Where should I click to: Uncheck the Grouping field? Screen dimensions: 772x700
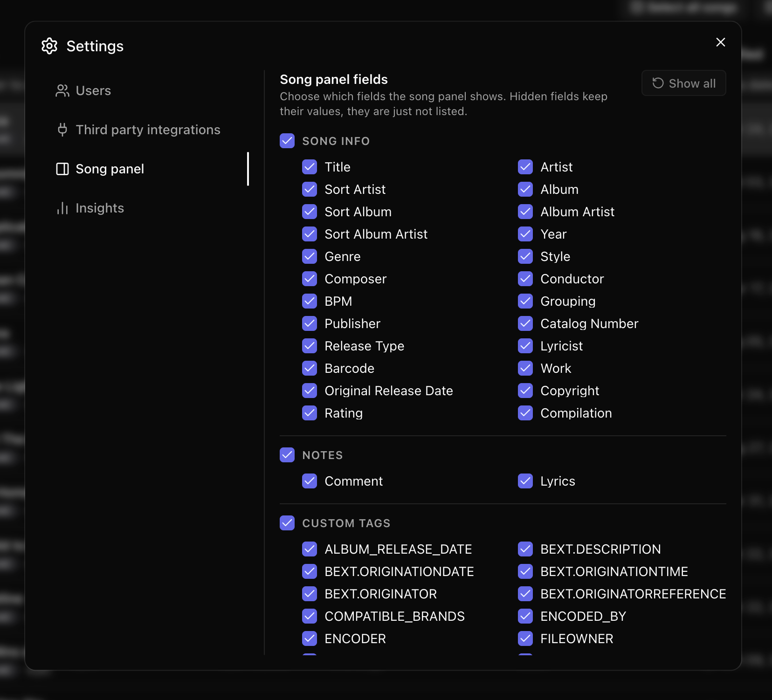pos(525,301)
